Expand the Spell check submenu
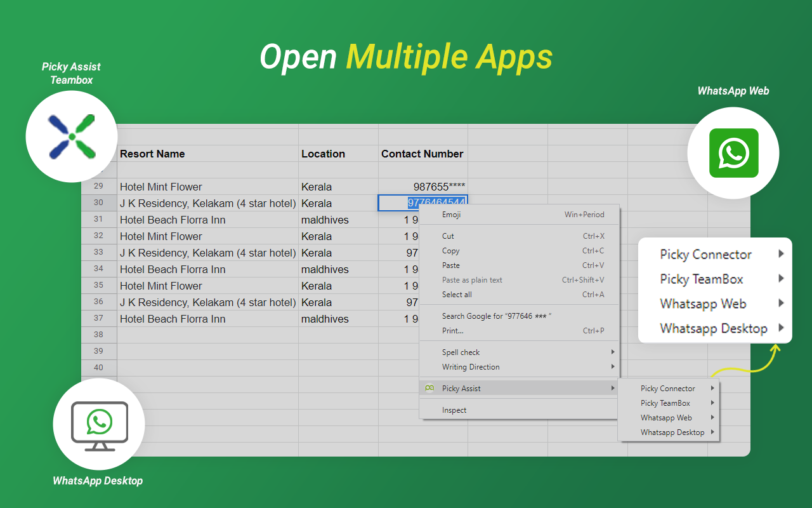The width and height of the screenshot is (812, 508). (519, 352)
